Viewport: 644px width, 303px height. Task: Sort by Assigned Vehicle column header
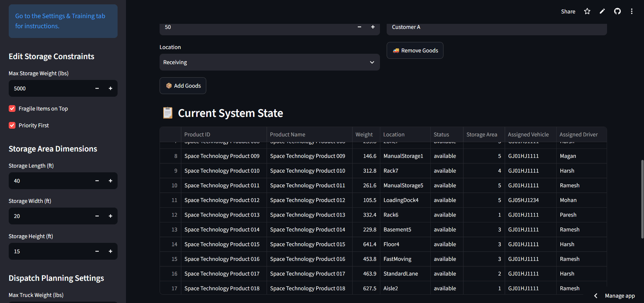(530, 134)
